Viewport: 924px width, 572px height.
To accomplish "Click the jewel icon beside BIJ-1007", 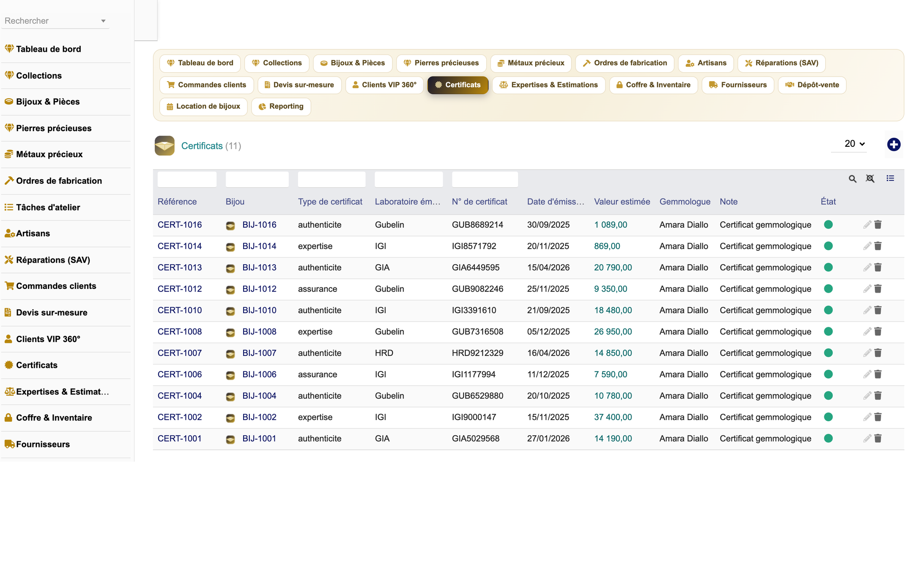I will [x=230, y=354].
